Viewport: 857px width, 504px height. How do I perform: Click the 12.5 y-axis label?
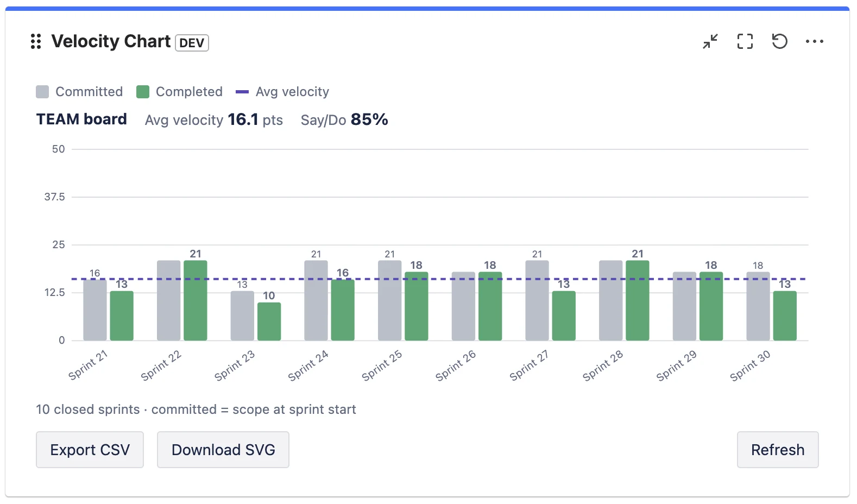pyautogui.click(x=54, y=292)
